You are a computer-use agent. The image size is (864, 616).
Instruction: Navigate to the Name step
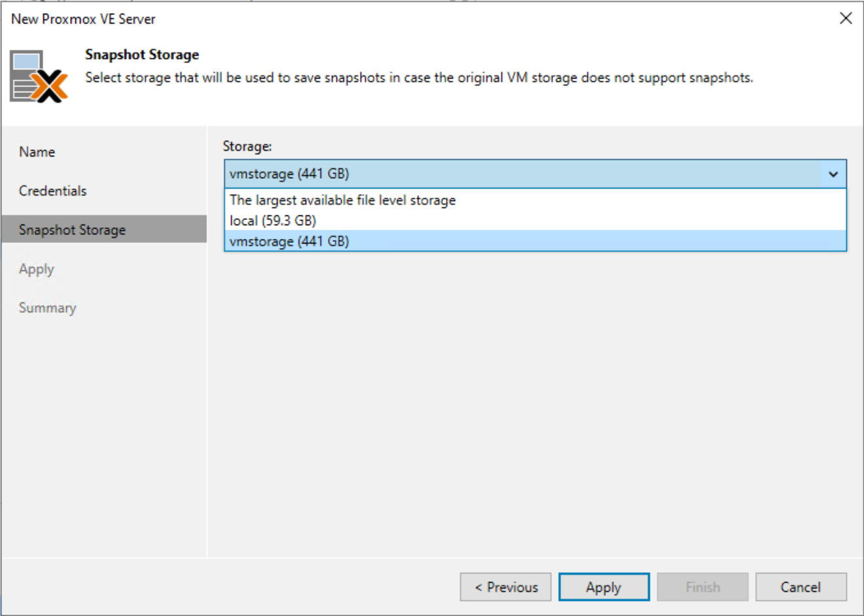point(37,151)
